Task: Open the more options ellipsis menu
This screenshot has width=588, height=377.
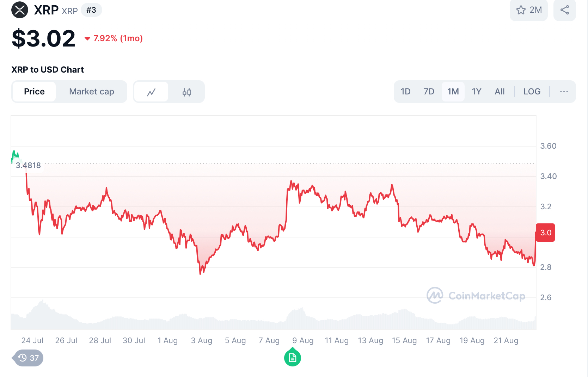Action: click(564, 92)
